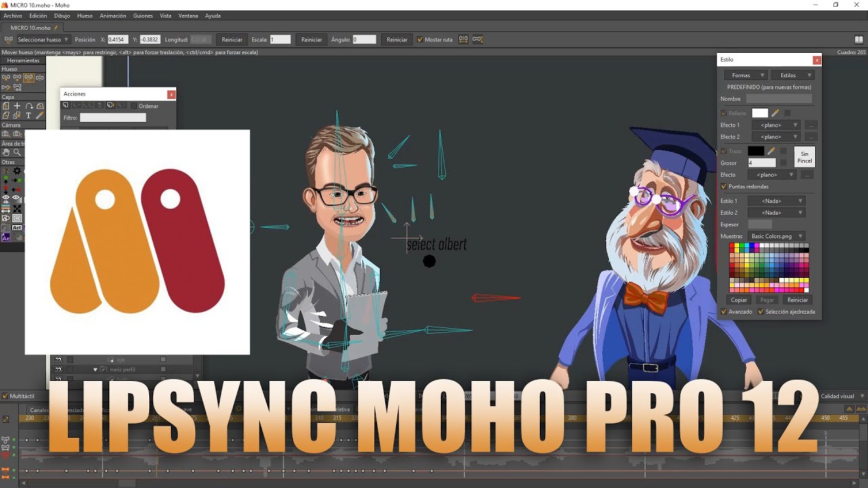Open the Formas dropdown in Estilo
Viewport: 868px width, 488px height.
pyautogui.click(x=746, y=75)
